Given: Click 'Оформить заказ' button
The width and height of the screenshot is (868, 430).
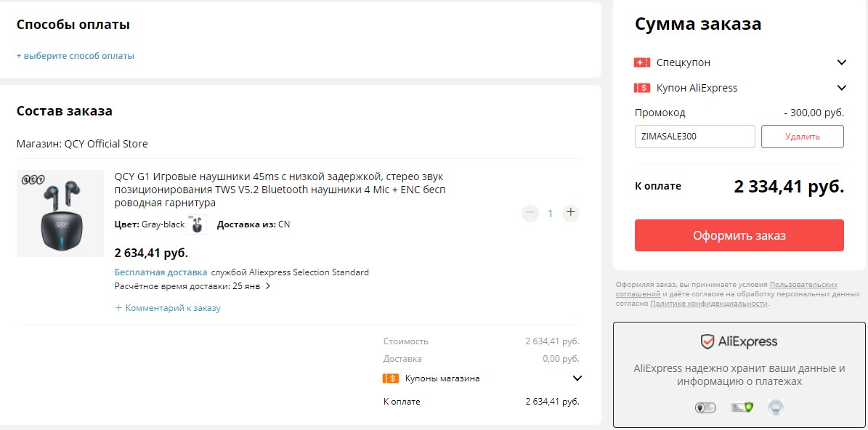Looking at the screenshot, I should click(739, 235).
